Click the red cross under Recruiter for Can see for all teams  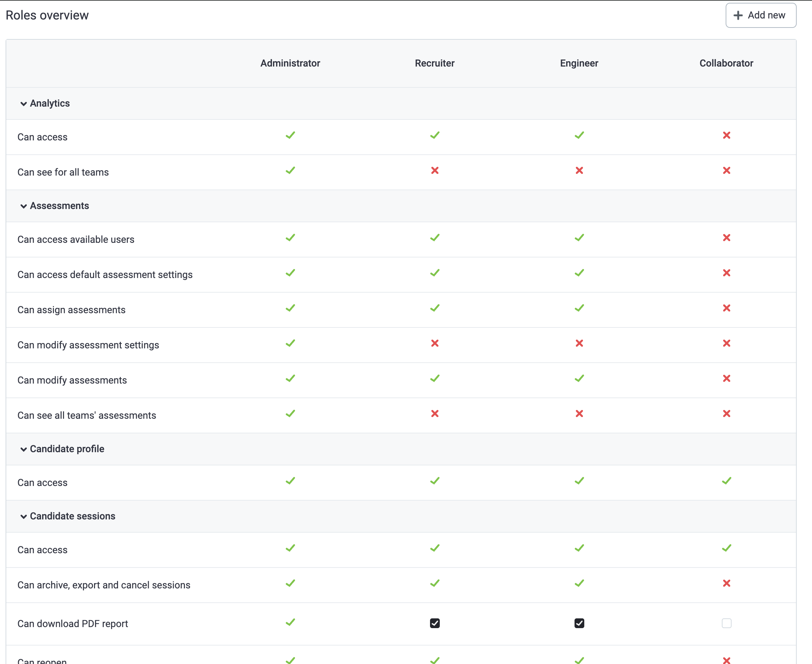click(x=435, y=171)
